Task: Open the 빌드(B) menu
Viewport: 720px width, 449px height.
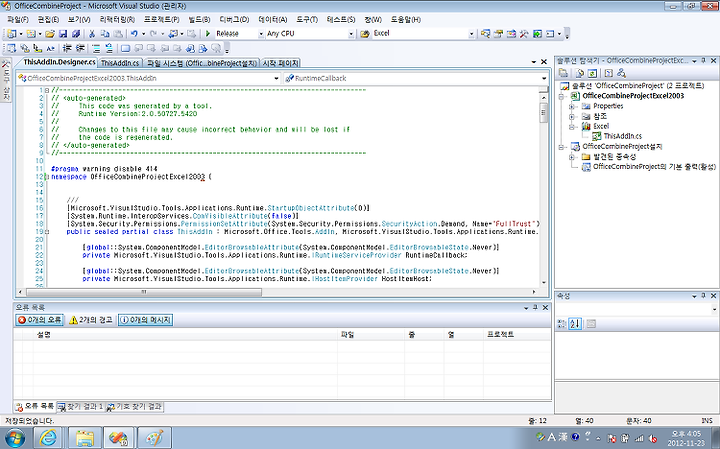Action: pyautogui.click(x=199, y=20)
